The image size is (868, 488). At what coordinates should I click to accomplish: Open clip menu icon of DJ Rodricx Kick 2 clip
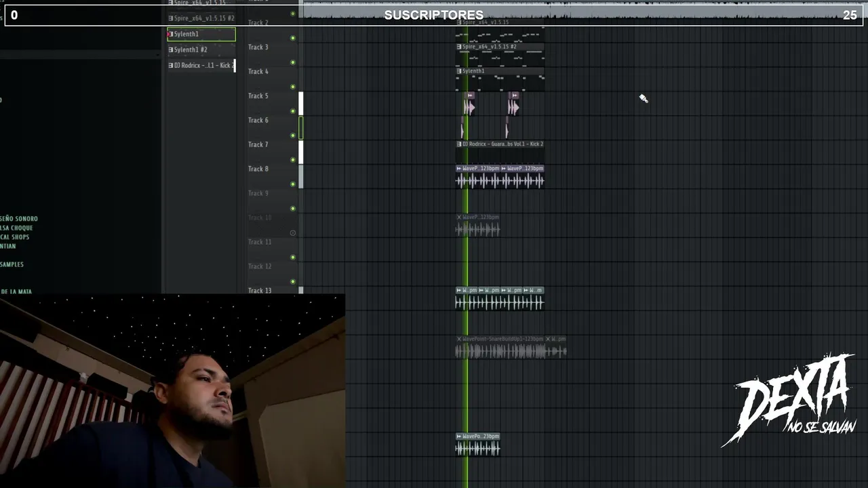[x=459, y=144]
